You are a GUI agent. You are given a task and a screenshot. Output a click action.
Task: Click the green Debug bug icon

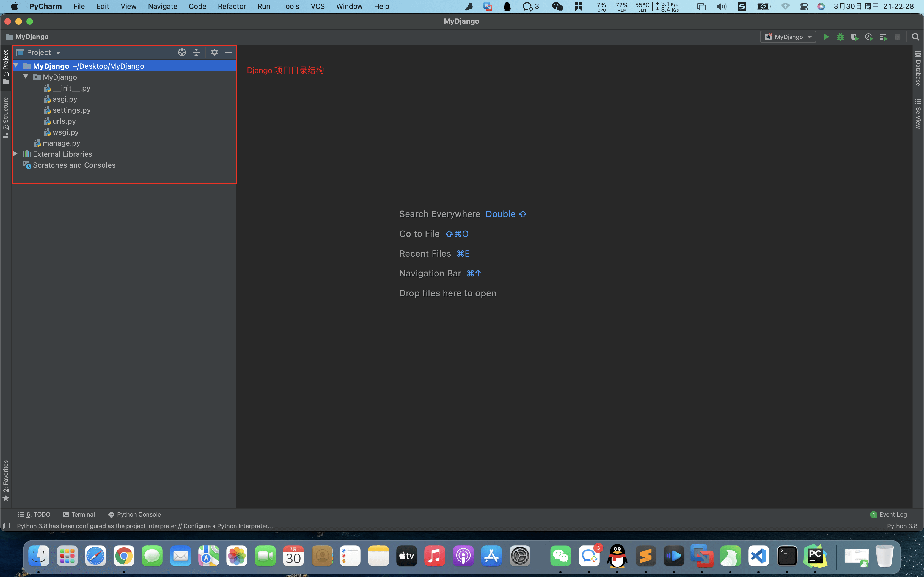point(840,37)
